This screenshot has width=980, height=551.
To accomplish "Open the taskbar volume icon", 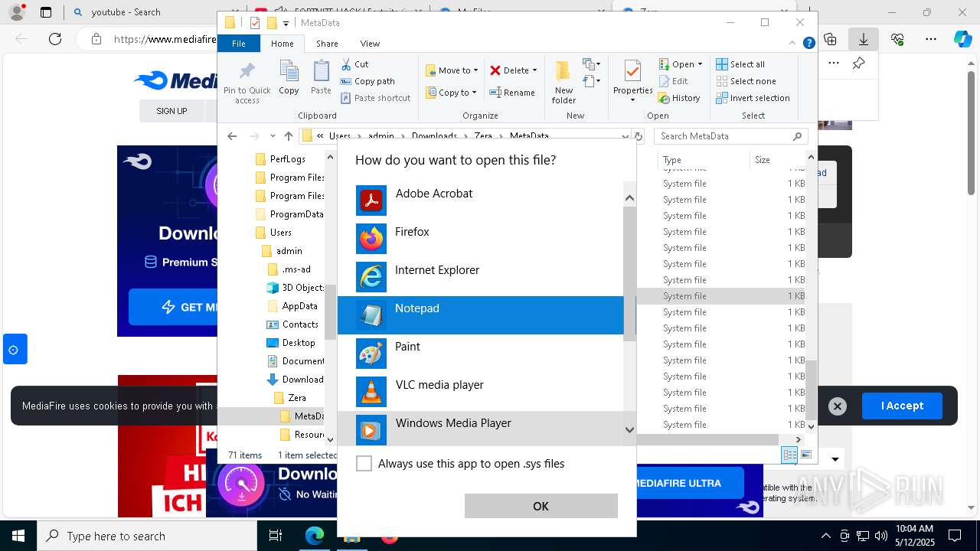I will coord(881,536).
